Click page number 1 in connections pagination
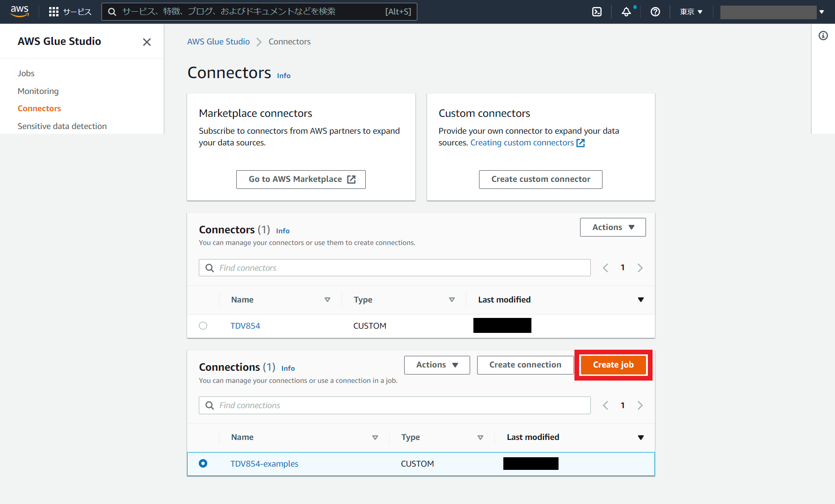Viewport: 835px width, 504px height. pyautogui.click(x=623, y=405)
